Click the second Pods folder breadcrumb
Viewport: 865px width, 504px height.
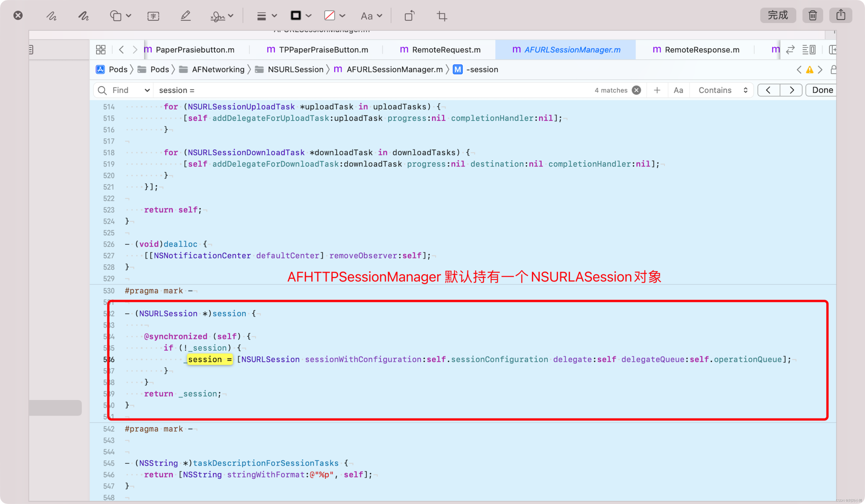pyautogui.click(x=153, y=70)
